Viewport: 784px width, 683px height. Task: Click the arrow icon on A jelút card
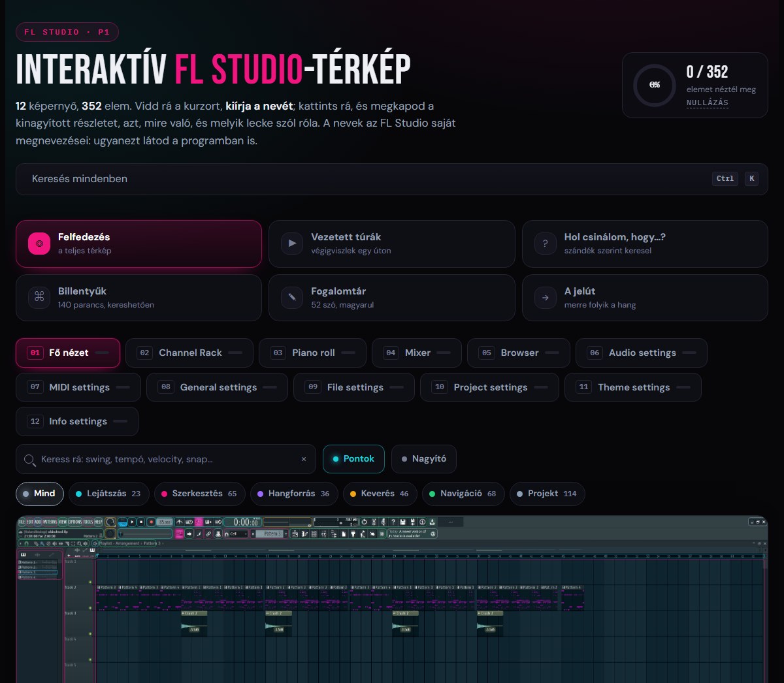(x=546, y=298)
